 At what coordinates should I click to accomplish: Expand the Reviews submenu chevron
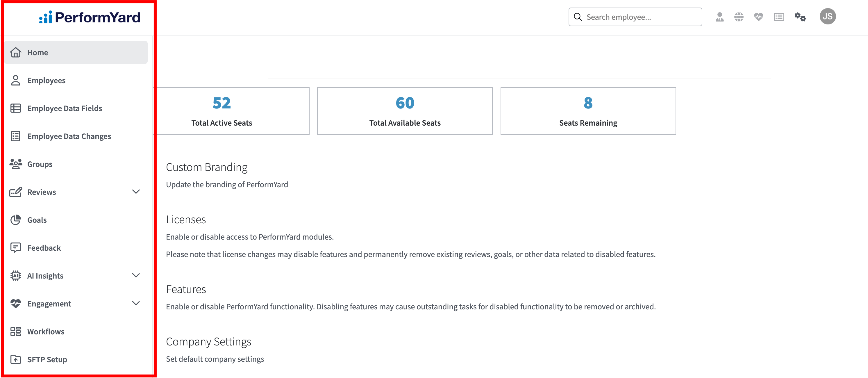click(x=136, y=192)
